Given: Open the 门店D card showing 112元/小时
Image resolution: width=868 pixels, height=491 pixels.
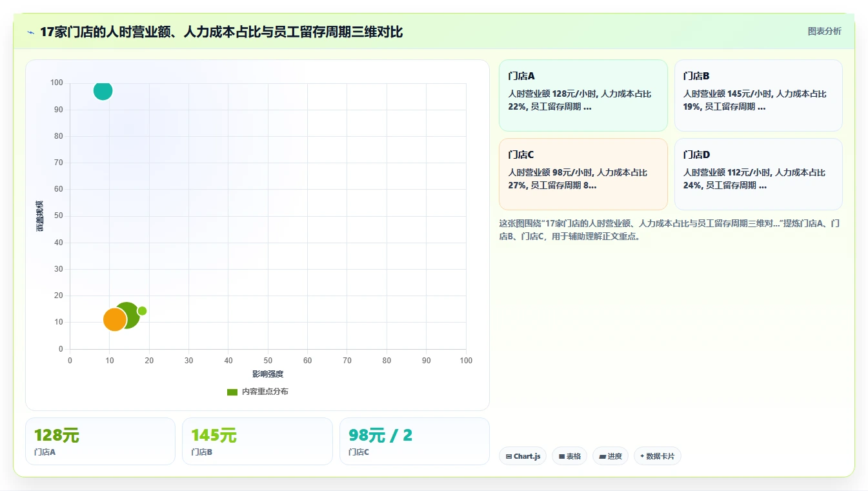Looking at the screenshot, I should [758, 174].
